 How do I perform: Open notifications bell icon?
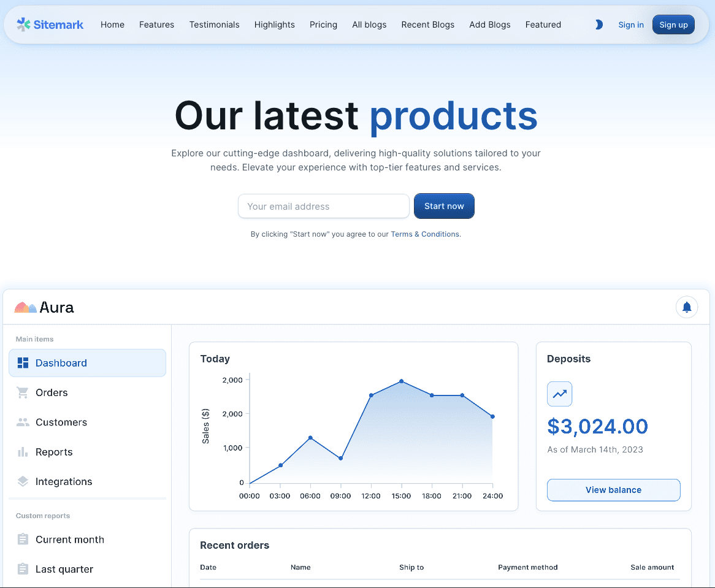(687, 307)
